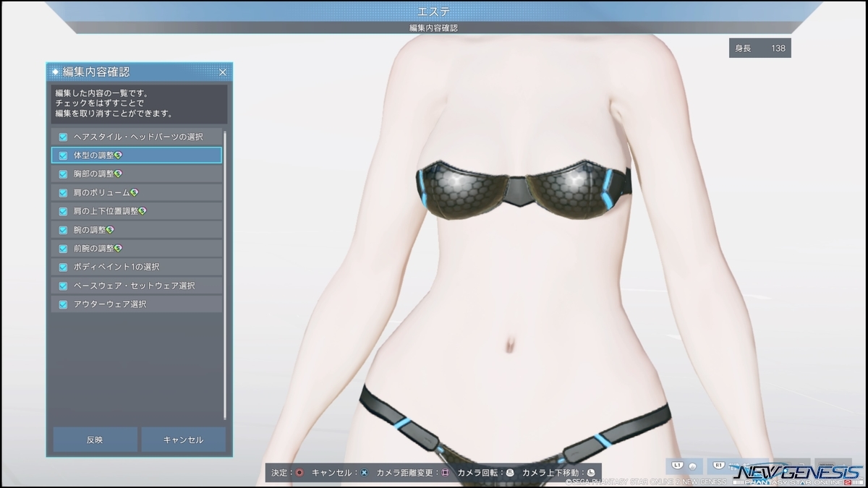Viewport: 868px width, 488px height.
Task: Toggle the ベースウェア・セットウェア選択 checkbox
Action: [x=64, y=286]
